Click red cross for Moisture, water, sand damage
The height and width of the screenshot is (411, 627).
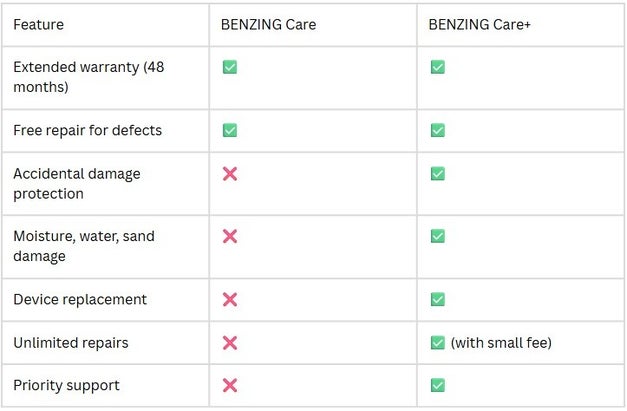click(x=230, y=236)
